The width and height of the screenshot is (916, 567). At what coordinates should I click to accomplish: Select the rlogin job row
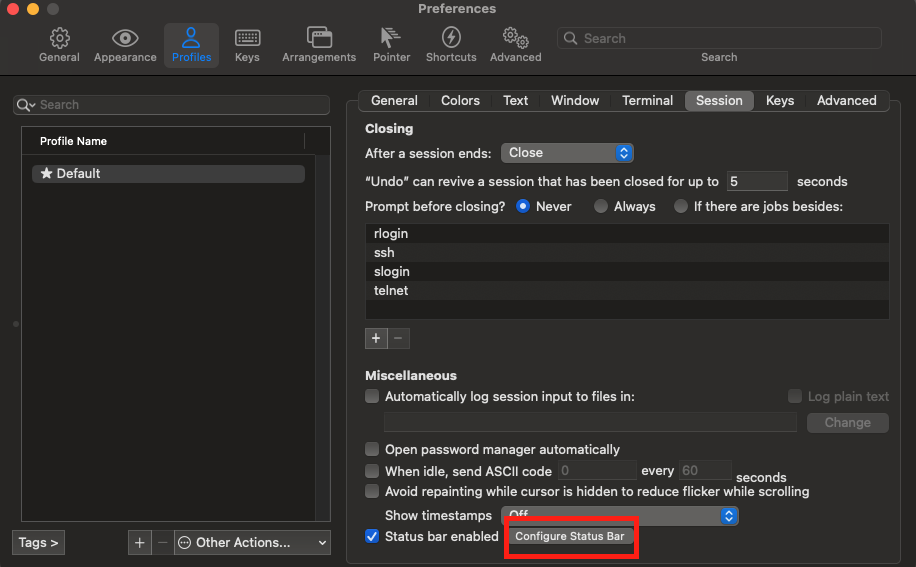tap(627, 234)
